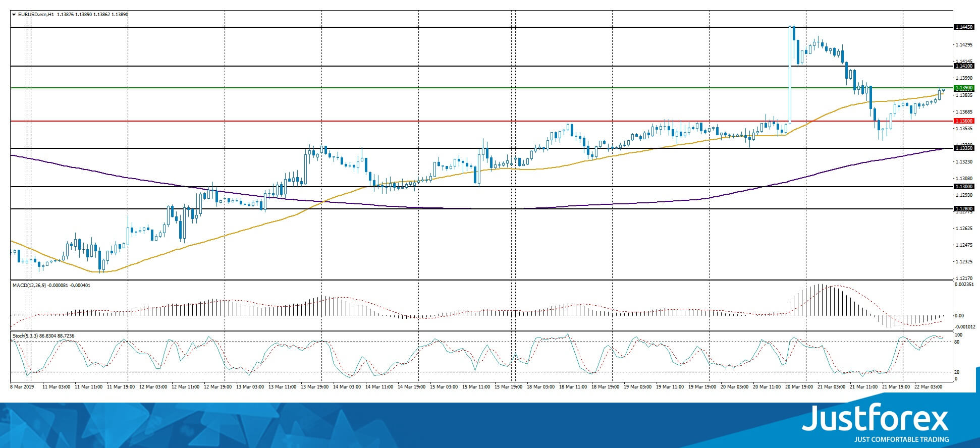Click the 15 Mar 03:00 time label
The height and width of the screenshot is (448, 980).
(x=444, y=387)
